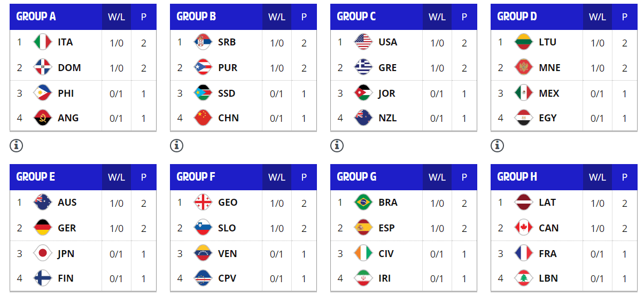This screenshot has height=295, width=644.
Task: Click the W/L column header in Group F
Action: pos(276,177)
